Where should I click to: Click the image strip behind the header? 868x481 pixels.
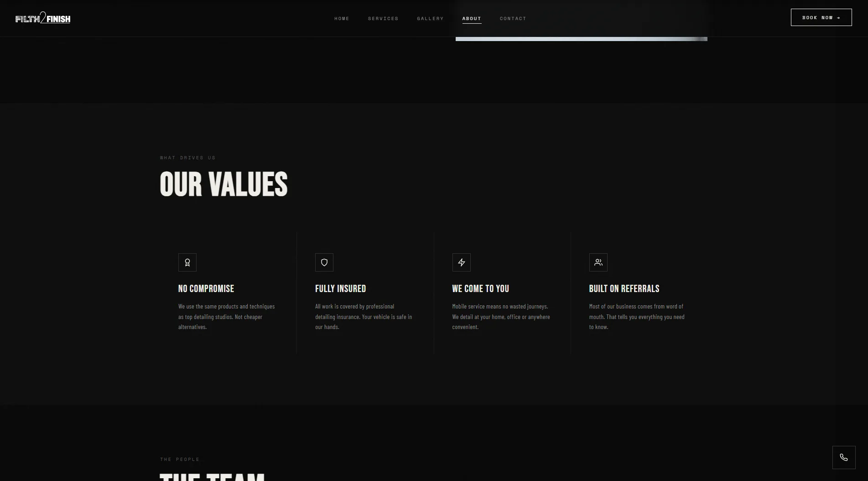pyautogui.click(x=581, y=39)
